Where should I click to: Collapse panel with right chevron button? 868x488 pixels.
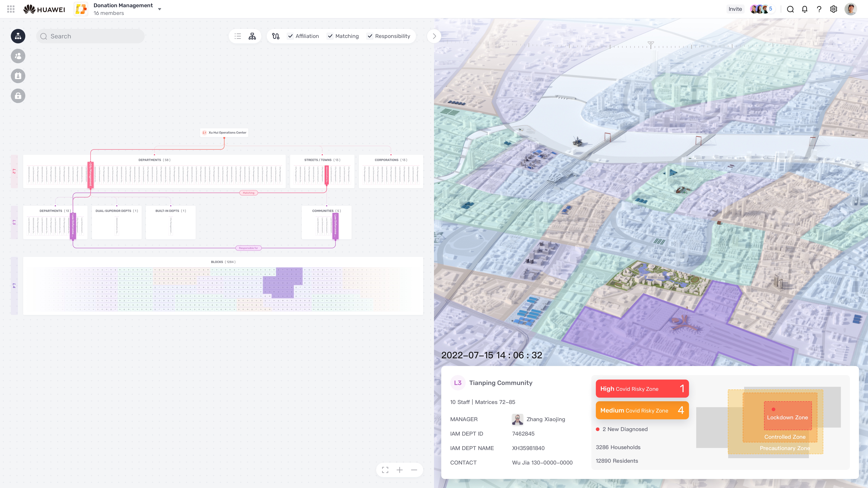point(434,36)
